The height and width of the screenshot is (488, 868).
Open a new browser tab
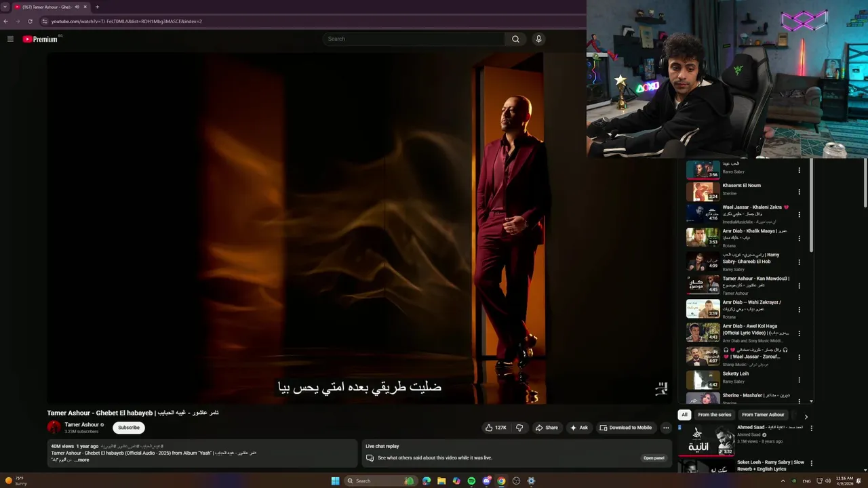97,7
